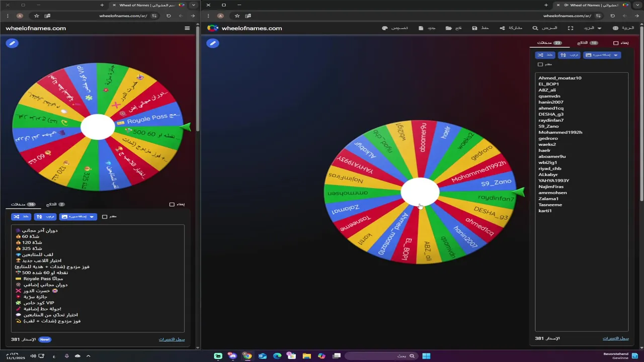Click the microphone icon in the system tray

(66, 356)
